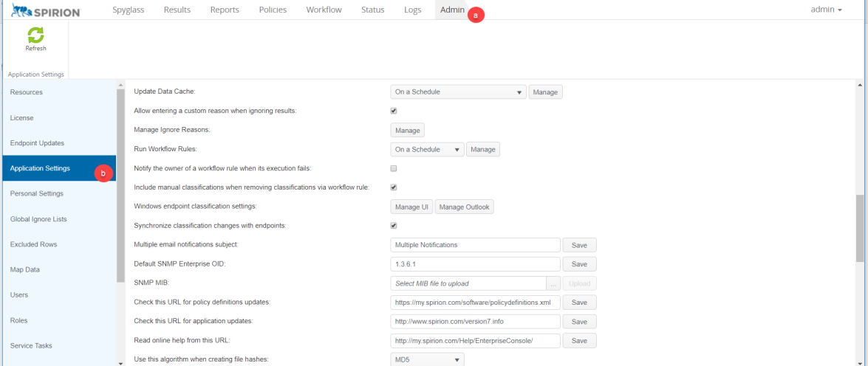Click the Refresh icon in the ribbon
The image size is (868, 366).
tap(35, 36)
